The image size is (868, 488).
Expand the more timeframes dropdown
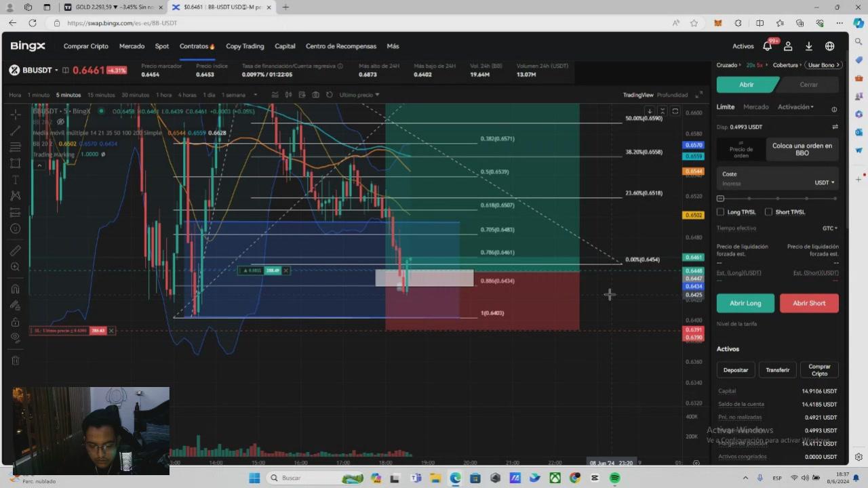pos(255,95)
